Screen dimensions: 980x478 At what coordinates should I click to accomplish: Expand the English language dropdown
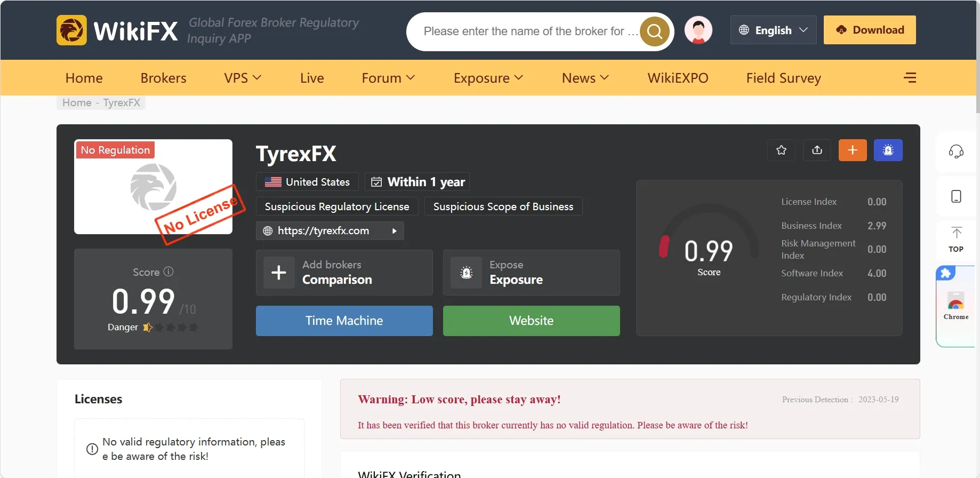pyautogui.click(x=773, y=30)
